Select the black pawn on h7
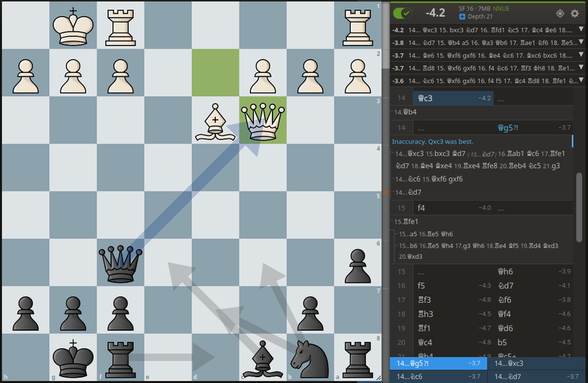This screenshot has width=588, height=383. 26,314
